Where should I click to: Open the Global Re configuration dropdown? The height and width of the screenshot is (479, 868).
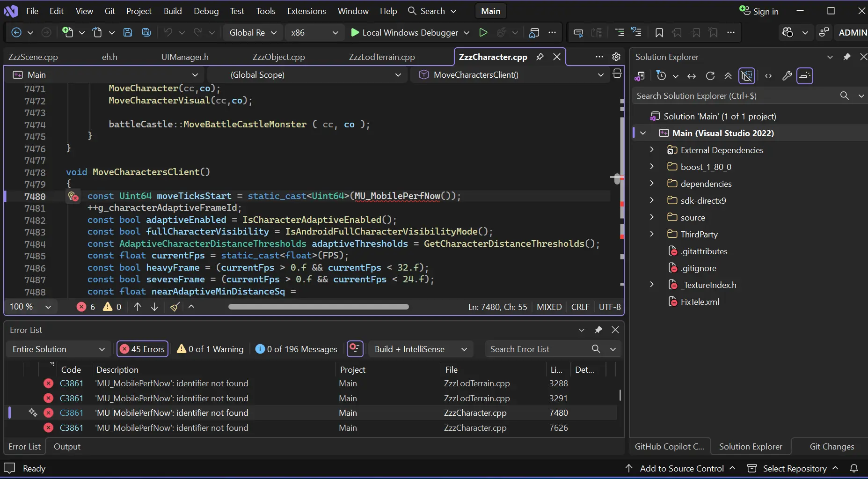pyautogui.click(x=253, y=32)
